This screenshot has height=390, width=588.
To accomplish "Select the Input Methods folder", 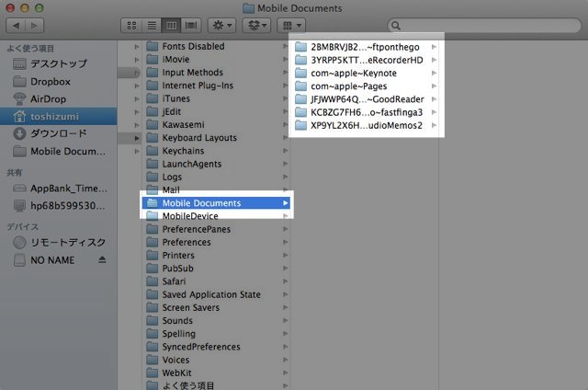I will (217, 73).
